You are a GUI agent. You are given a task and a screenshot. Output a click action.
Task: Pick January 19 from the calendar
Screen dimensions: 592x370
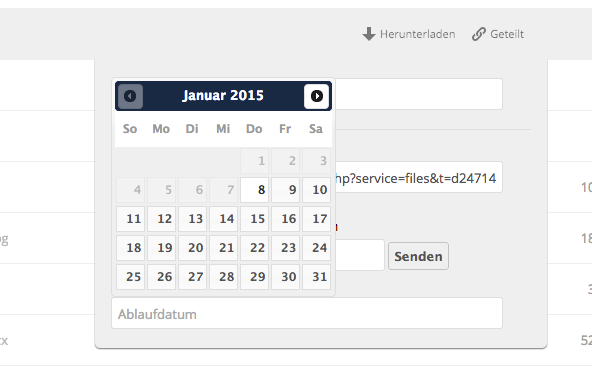(x=162, y=248)
